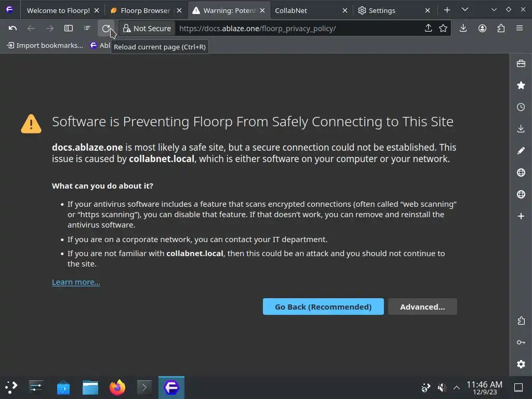The height and width of the screenshot is (399, 532).
Task: Click the undo close tab icon
Action: 12,28
